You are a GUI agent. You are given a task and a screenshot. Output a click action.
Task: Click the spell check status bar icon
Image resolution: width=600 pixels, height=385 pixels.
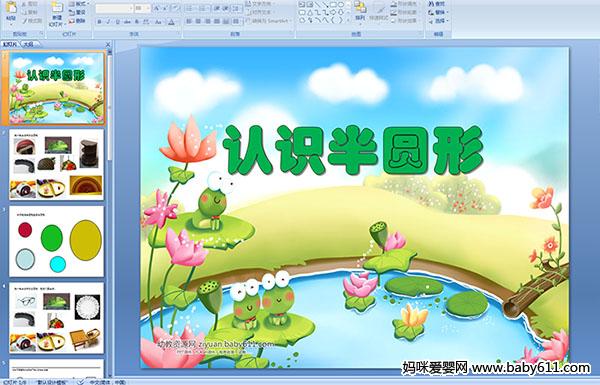[81, 382]
